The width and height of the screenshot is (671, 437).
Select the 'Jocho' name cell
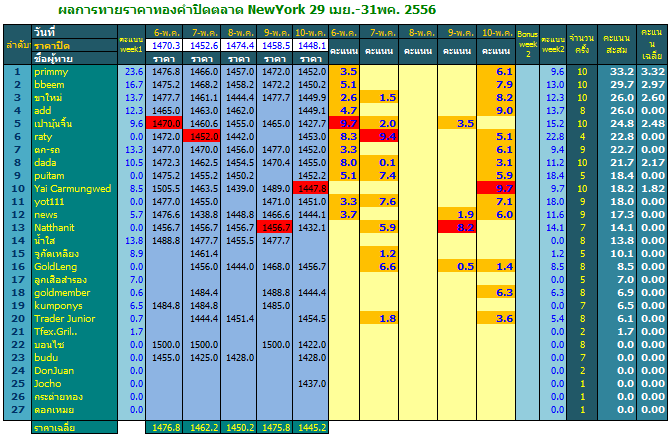pyautogui.click(x=75, y=384)
